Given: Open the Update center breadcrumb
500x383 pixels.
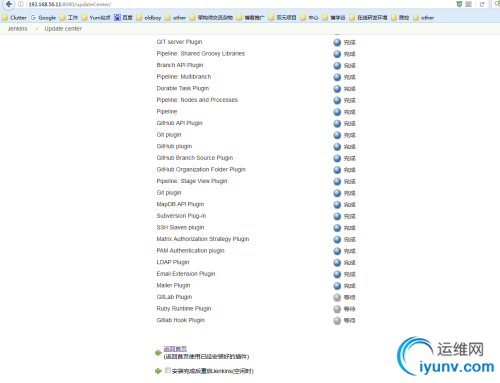Looking at the screenshot, I should coord(63,29).
